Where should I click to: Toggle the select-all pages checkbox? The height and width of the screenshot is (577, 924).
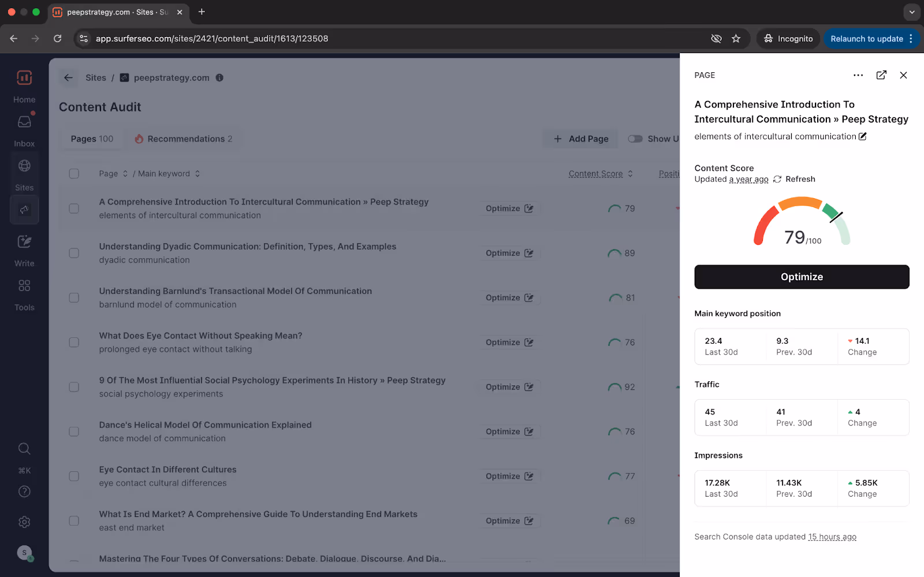click(74, 174)
